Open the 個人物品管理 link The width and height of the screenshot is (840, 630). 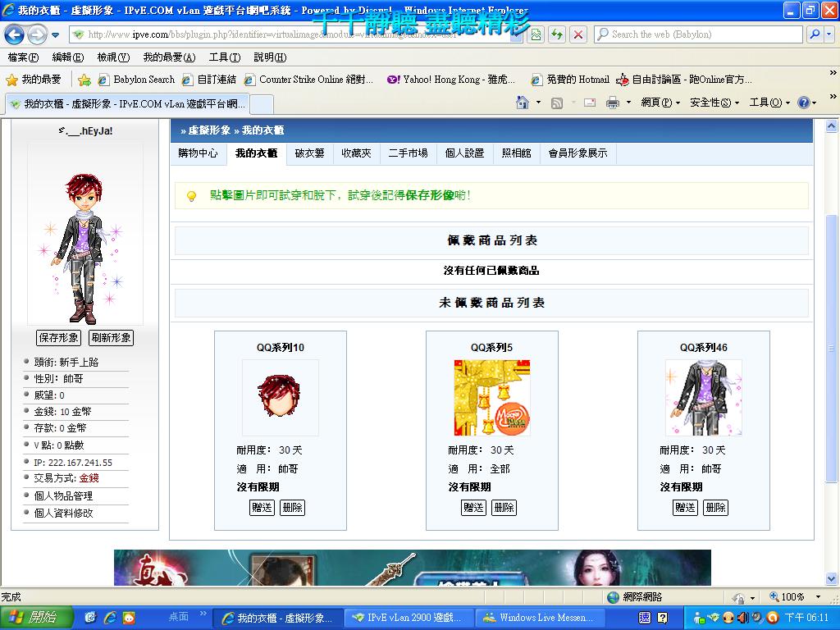coord(64,496)
